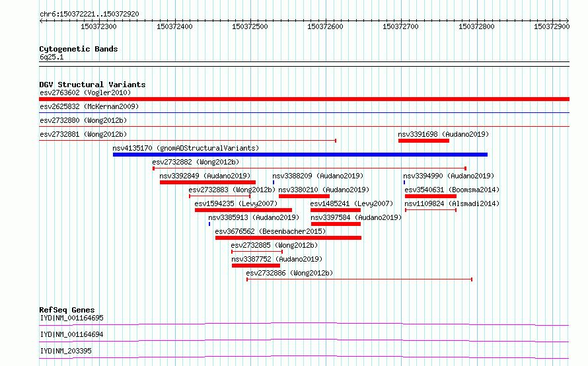Click the esv2763602 (Vogler2010) label
The width and height of the screenshot is (588, 366).
pyautogui.click(x=85, y=92)
